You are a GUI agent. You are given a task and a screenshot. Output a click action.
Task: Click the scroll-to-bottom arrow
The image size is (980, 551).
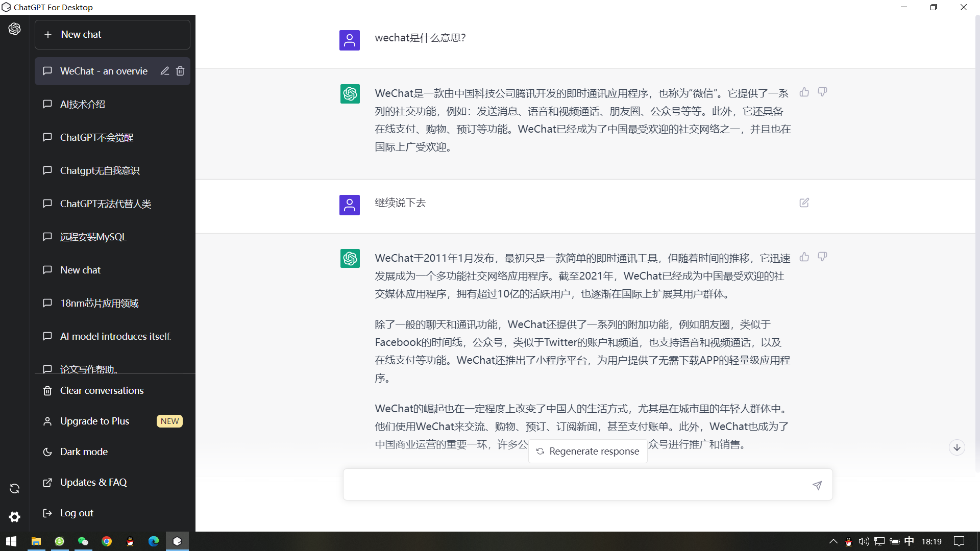tap(957, 447)
